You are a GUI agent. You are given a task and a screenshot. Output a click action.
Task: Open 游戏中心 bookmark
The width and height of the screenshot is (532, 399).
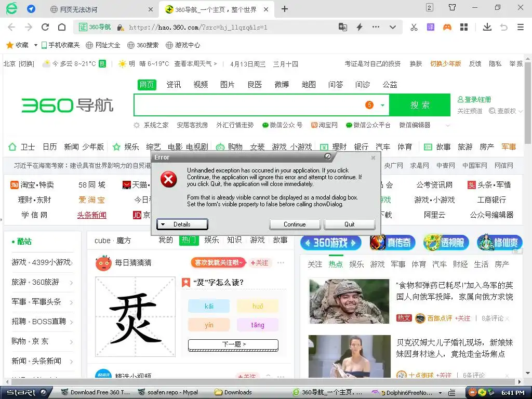(x=183, y=45)
